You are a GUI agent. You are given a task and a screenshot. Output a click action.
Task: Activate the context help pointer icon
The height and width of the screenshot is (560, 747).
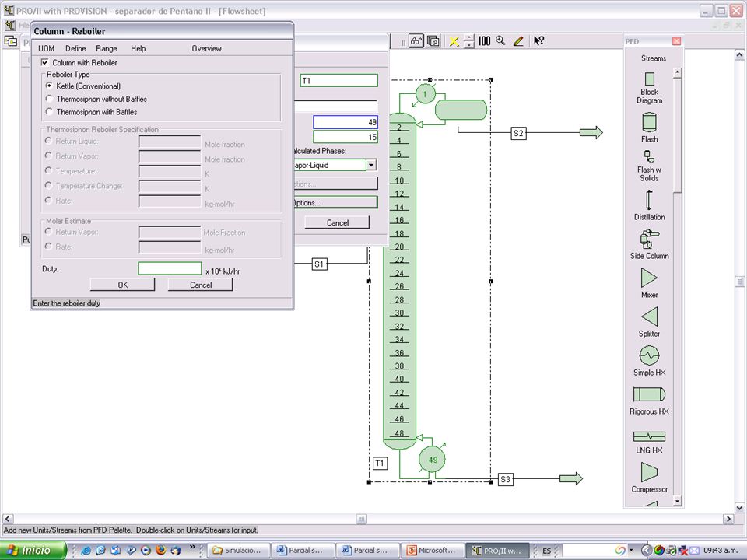coord(538,41)
